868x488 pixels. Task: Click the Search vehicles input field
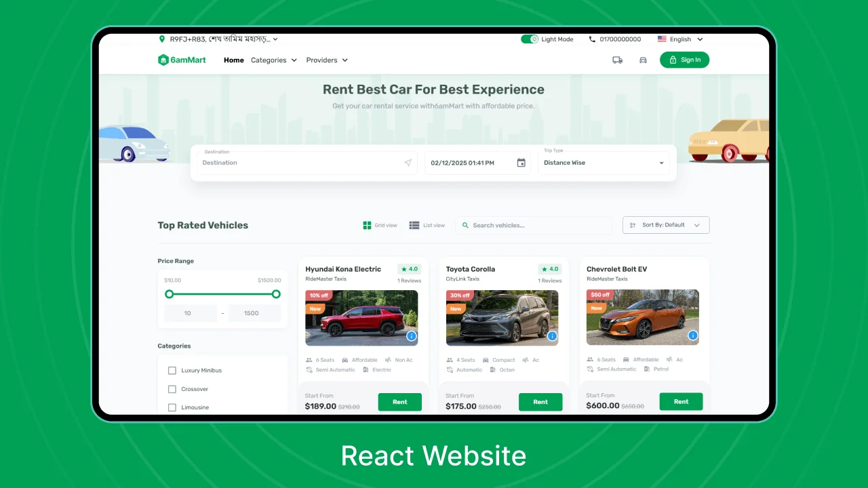pos(533,225)
